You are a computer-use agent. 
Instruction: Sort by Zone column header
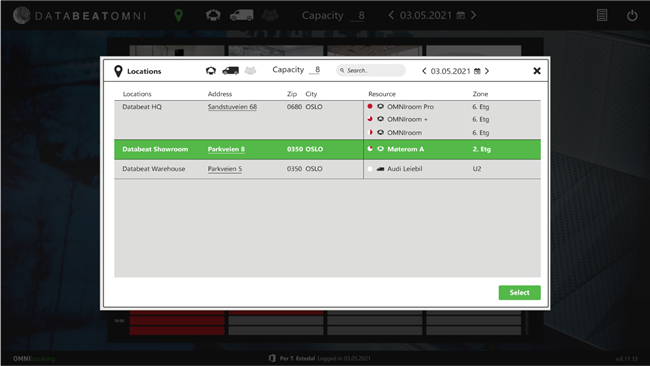coord(480,94)
